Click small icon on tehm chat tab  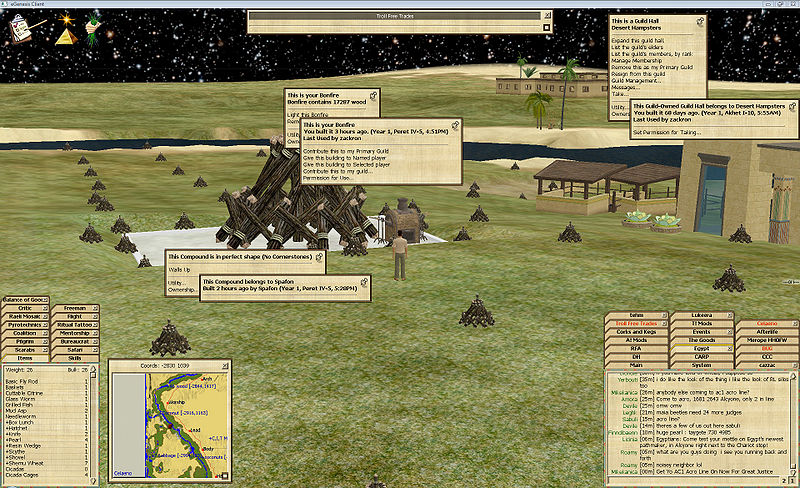(x=664, y=316)
